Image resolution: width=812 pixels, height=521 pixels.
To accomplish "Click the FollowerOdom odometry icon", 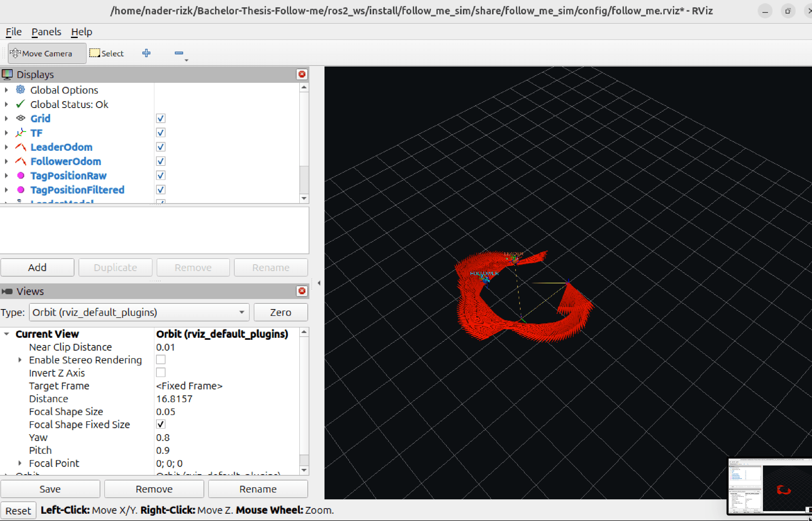I will coord(21,161).
